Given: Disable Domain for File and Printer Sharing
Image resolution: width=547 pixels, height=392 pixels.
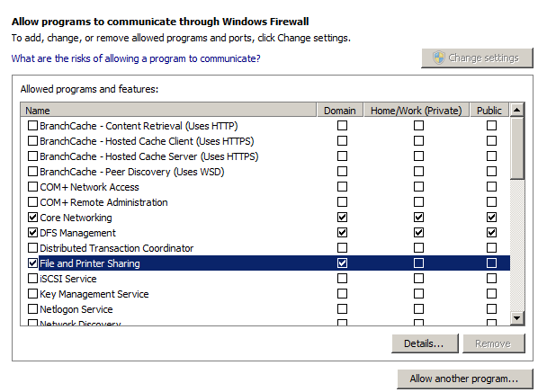Looking at the screenshot, I should click(342, 263).
